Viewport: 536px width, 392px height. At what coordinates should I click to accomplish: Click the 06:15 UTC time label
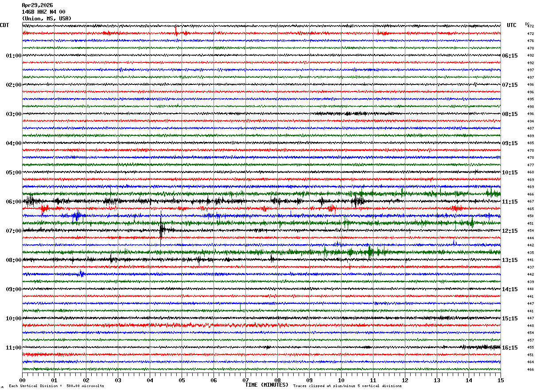tap(510, 56)
